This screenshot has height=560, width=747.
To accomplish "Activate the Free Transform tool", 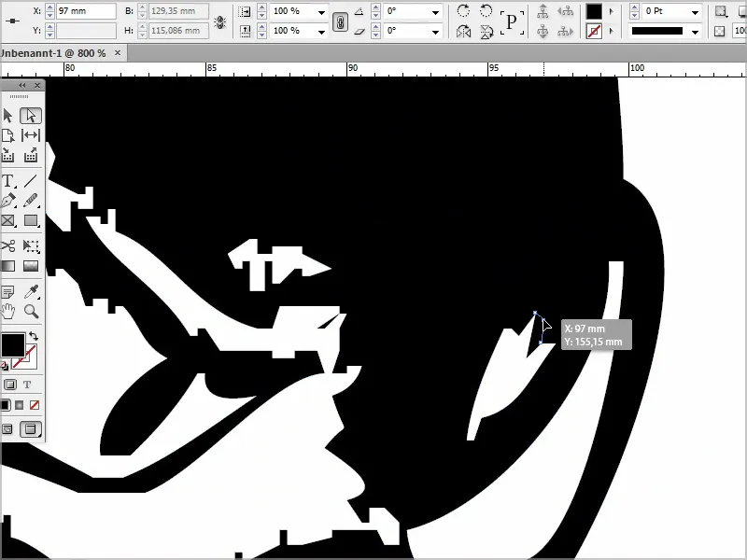I will point(31,246).
